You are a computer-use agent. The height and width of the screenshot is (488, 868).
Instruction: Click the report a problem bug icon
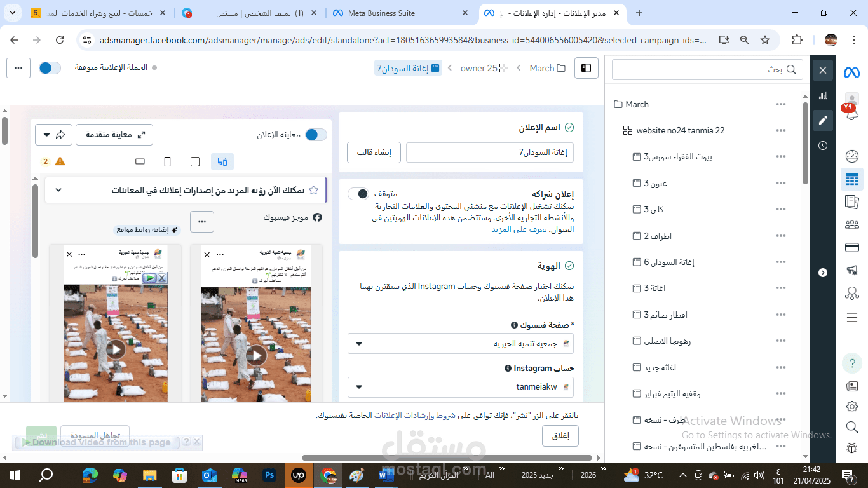[852, 447]
